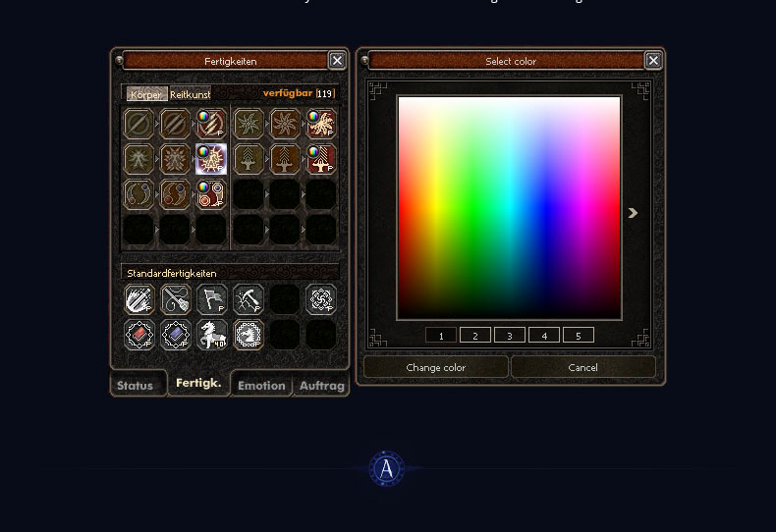
Task: Click the blue gem skill icon
Action: pyautogui.click(x=175, y=335)
